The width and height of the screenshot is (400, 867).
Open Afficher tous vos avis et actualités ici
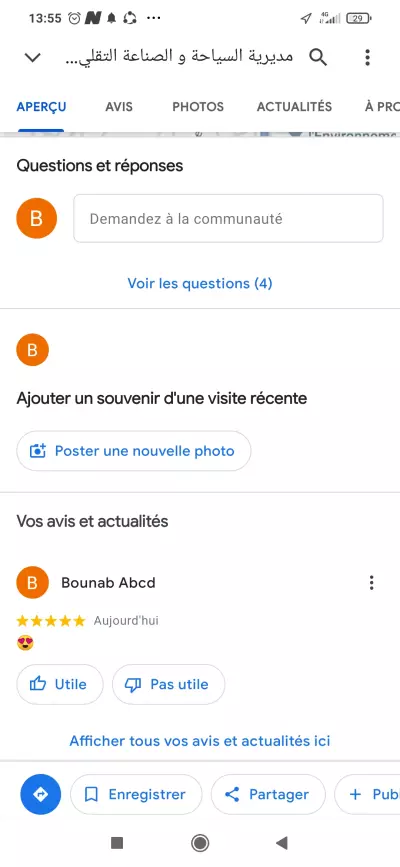(x=200, y=741)
